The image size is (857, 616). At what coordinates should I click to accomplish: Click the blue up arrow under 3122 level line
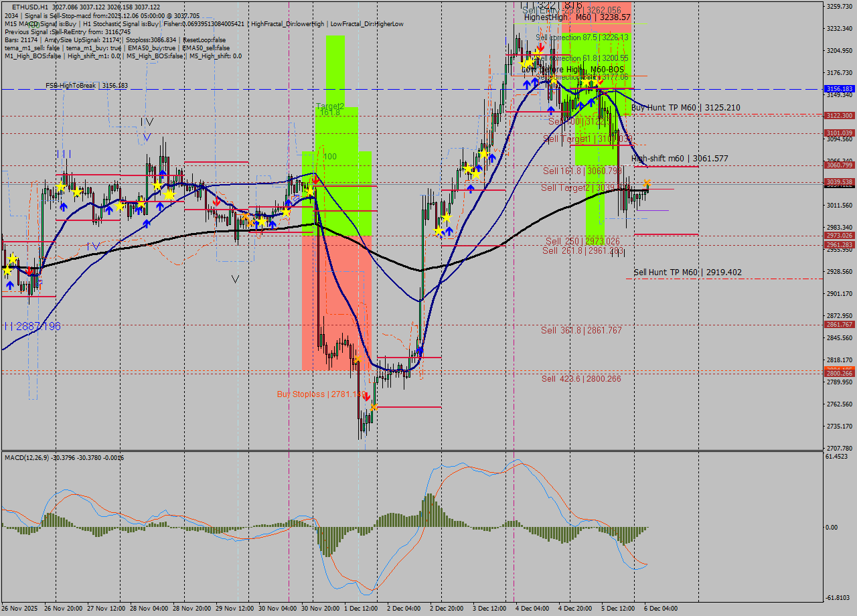(550, 110)
